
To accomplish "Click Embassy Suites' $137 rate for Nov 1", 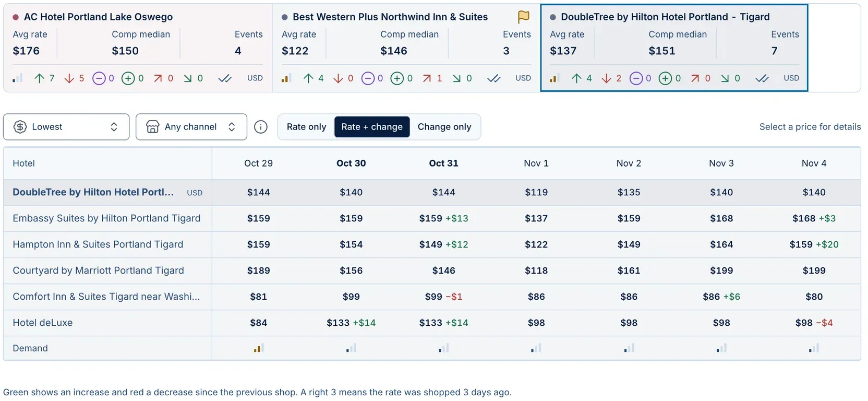I will 536,218.
